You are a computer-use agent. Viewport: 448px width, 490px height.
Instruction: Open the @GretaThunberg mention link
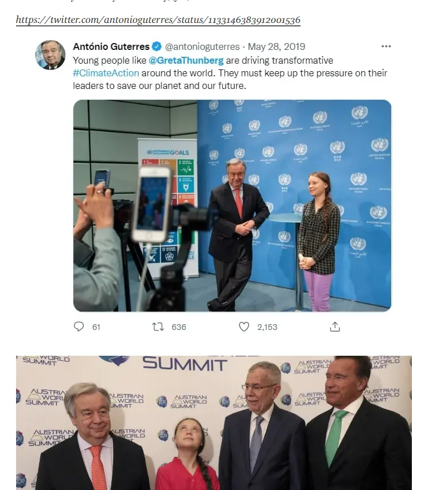[x=186, y=60]
